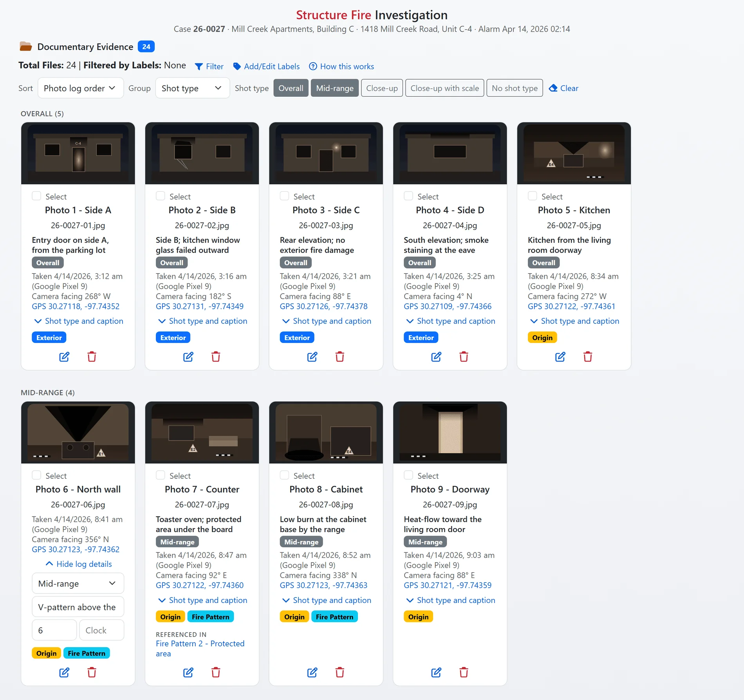Delete Photo 8 - Cabinet
744x700 pixels.
point(340,673)
